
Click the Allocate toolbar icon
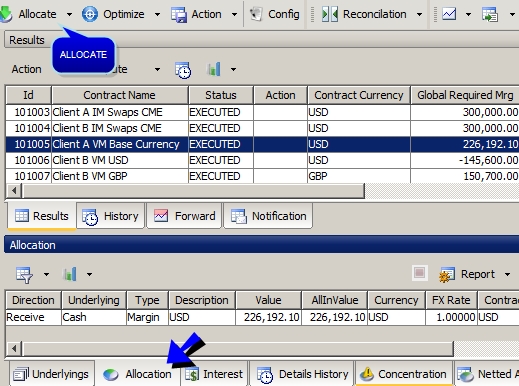pos(6,14)
